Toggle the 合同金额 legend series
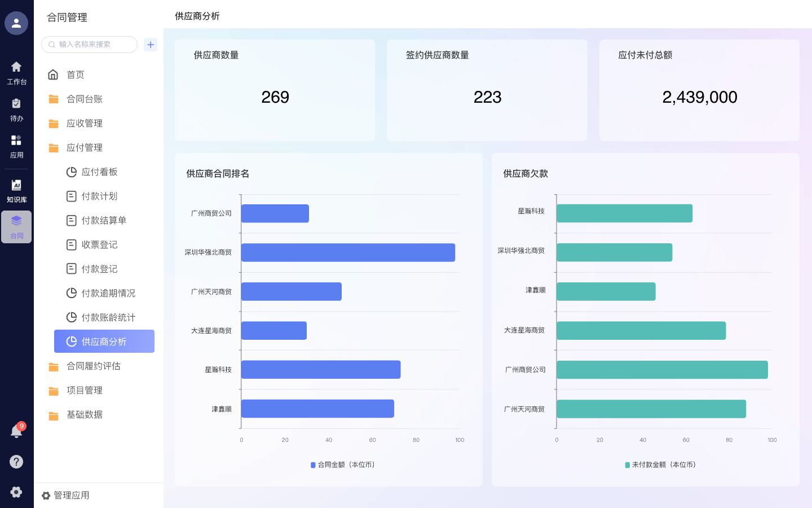The height and width of the screenshot is (508, 812). pyautogui.click(x=343, y=465)
